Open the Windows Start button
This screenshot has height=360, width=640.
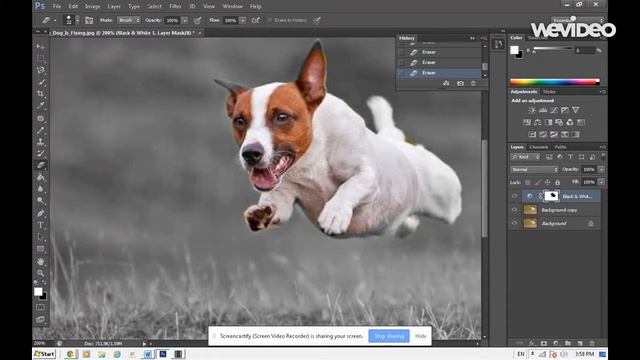coord(44,354)
